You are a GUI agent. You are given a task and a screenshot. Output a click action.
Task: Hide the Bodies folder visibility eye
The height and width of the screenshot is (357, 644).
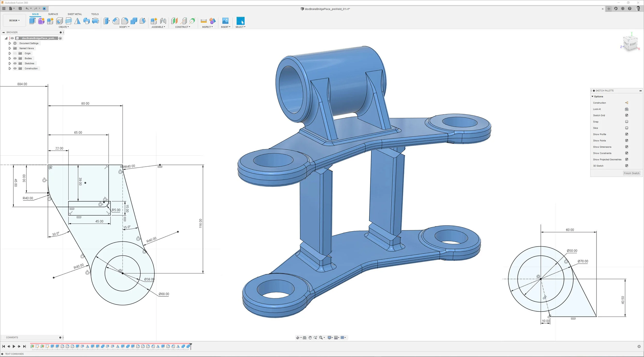click(x=15, y=58)
